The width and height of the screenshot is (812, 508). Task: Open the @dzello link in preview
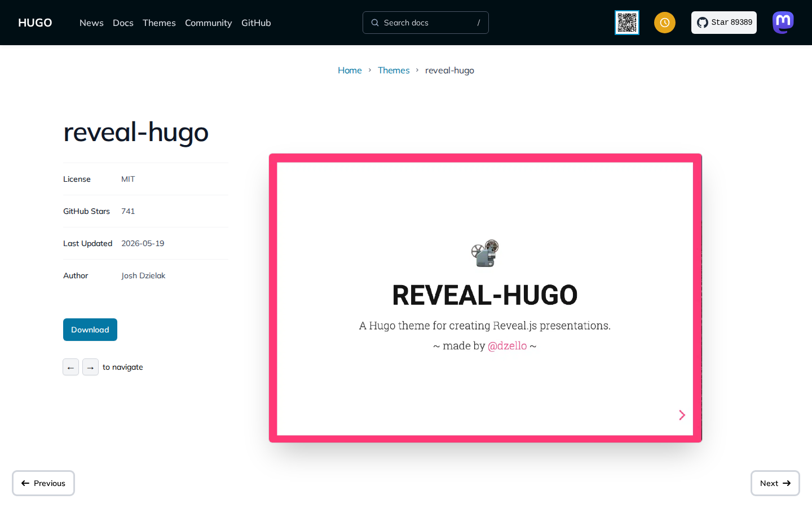pos(507,345)
